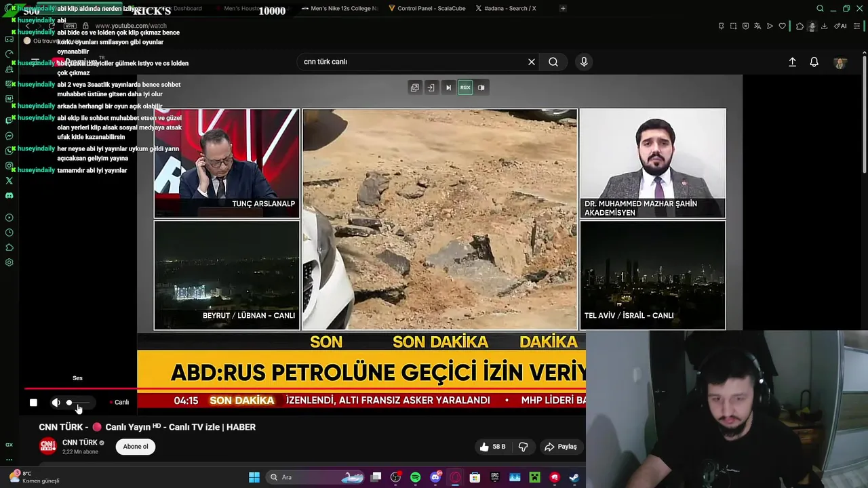Click the taskbar Ara search box
Viewport: 868px width, 488px height.
point(316,477)
